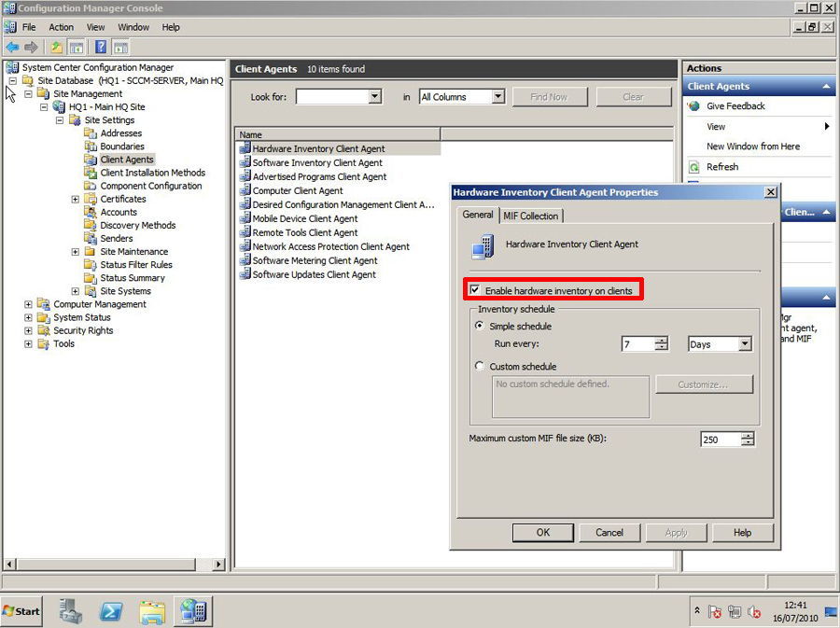Select Hardware Inventory Client Agent list icon
This screenshot has height=628, width=840.
click(245, 148)
